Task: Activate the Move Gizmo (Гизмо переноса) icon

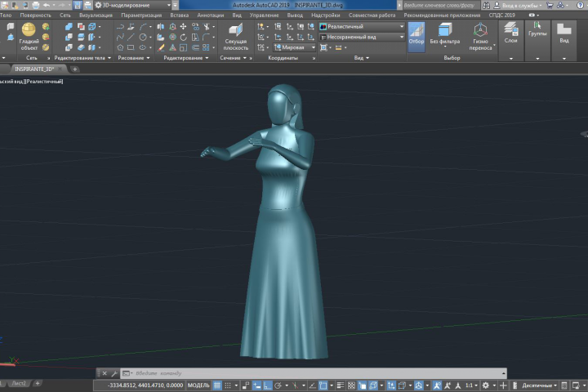Action: point(480,37)
